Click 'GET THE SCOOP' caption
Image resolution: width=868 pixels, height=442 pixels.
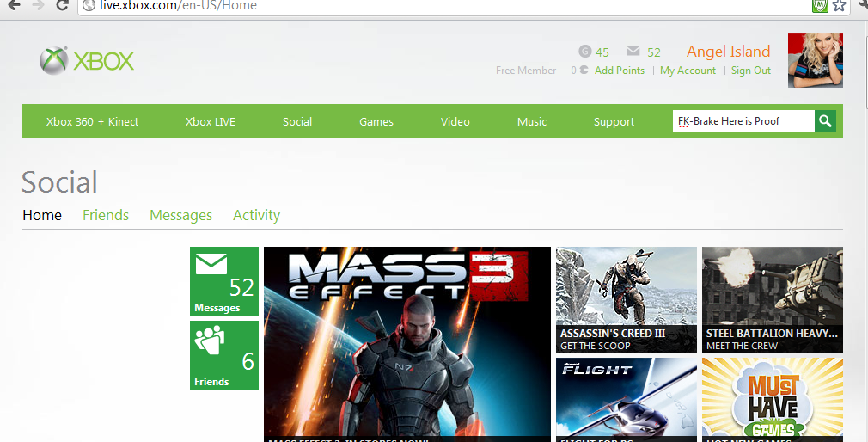click(595, 346)
